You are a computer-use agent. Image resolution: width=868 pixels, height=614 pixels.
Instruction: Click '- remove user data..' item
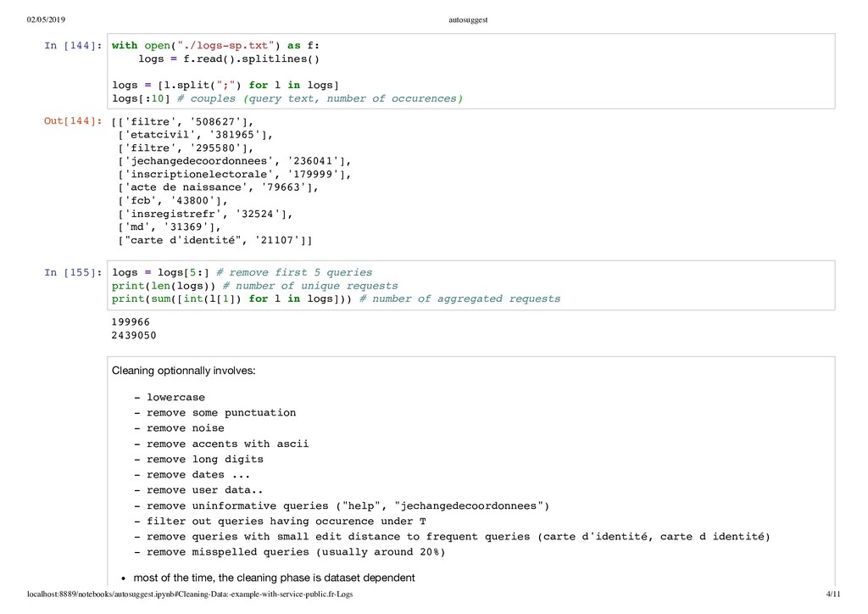198,490
